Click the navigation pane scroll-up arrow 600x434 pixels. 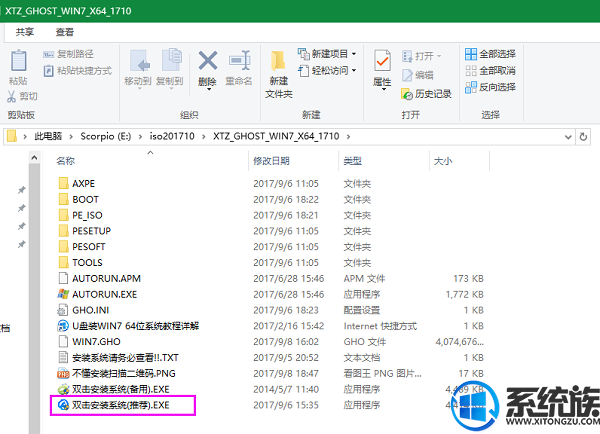pos(34,157)
